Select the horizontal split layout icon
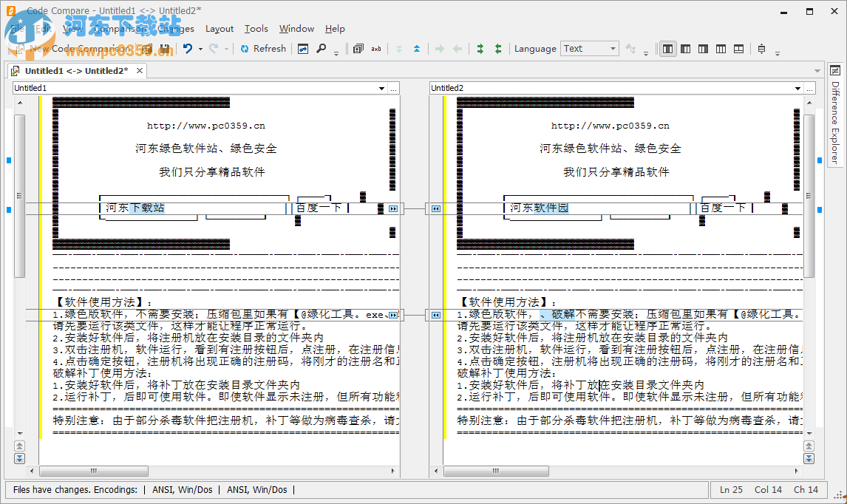The width and height of the screenshot is (847, 504). tap(738, 48)
